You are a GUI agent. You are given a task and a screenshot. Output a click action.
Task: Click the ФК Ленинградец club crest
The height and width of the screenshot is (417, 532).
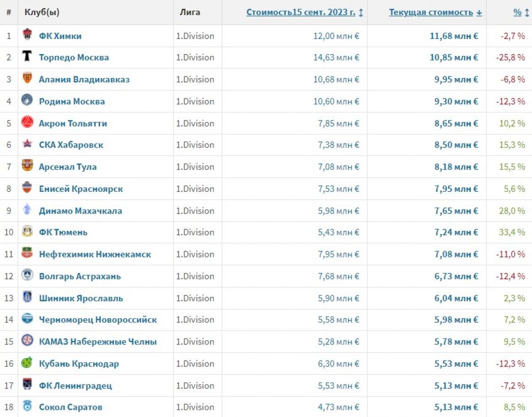tap(27, 384)
